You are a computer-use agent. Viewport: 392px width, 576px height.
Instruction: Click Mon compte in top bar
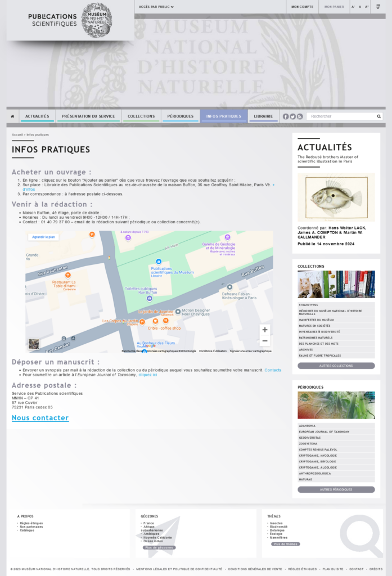(303, 7)
